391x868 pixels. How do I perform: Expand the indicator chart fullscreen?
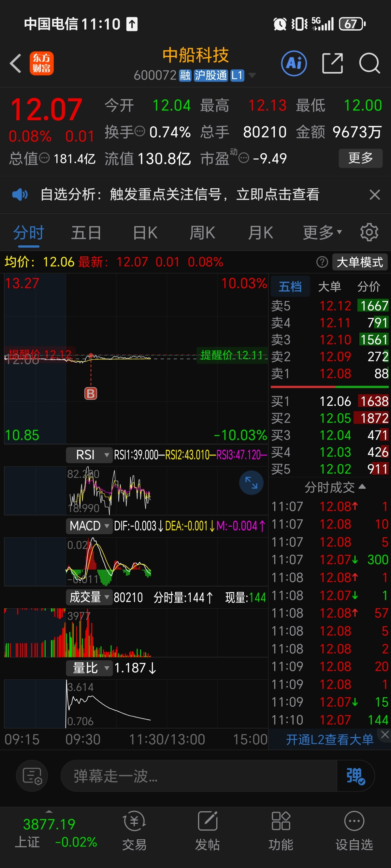(x=251, y=483)
